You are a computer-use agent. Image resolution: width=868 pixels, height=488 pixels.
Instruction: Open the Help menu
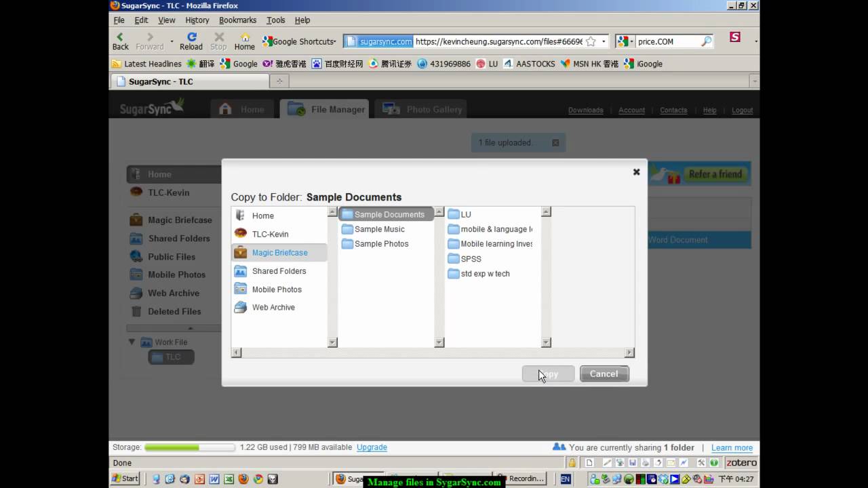(x=302, y=20)
